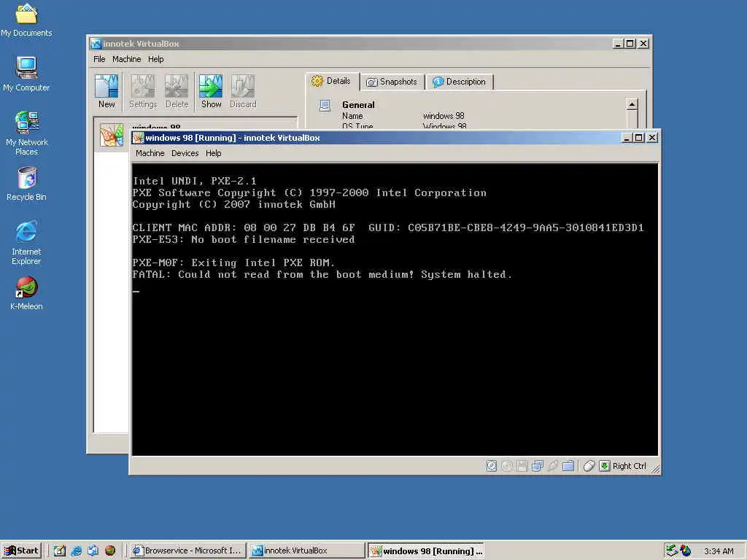Click the VM window resize grip corner
Viewport: 747px width, 560px height.
[656, 469]
